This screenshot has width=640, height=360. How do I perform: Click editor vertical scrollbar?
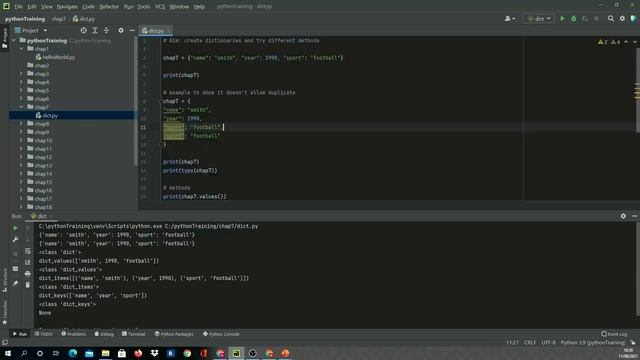(x=638, y=90)
